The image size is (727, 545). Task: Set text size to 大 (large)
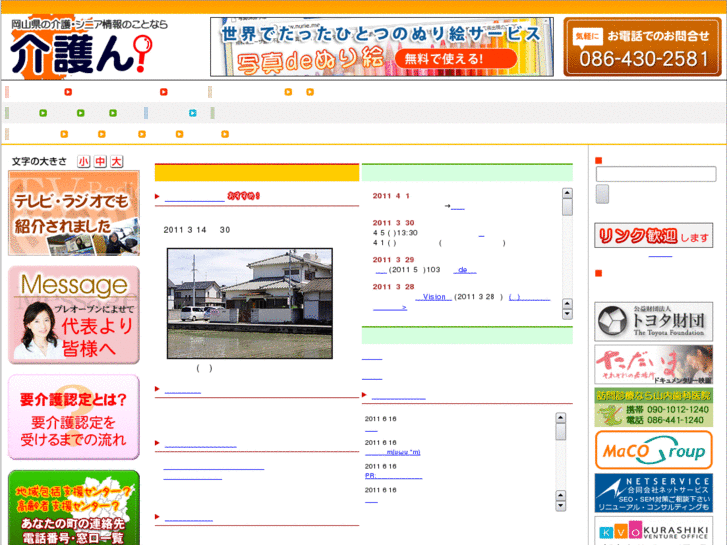[x=116, y=161]
